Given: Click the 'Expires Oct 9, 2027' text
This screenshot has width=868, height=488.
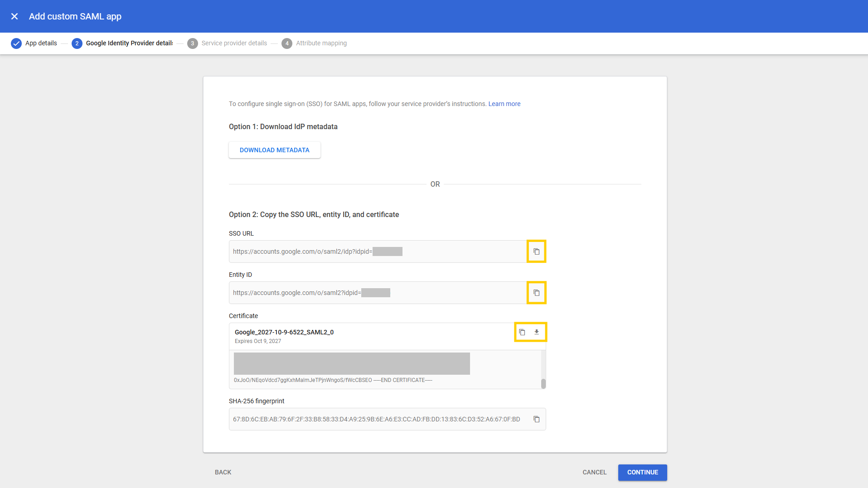Looking at the screenshot, I should point(258,341).
